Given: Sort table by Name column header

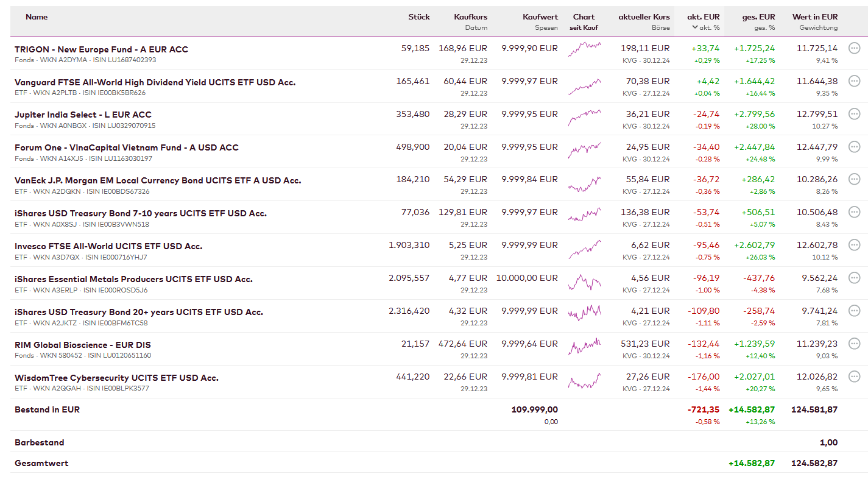Looking at the screenshot, I should (x=37, y=17).
